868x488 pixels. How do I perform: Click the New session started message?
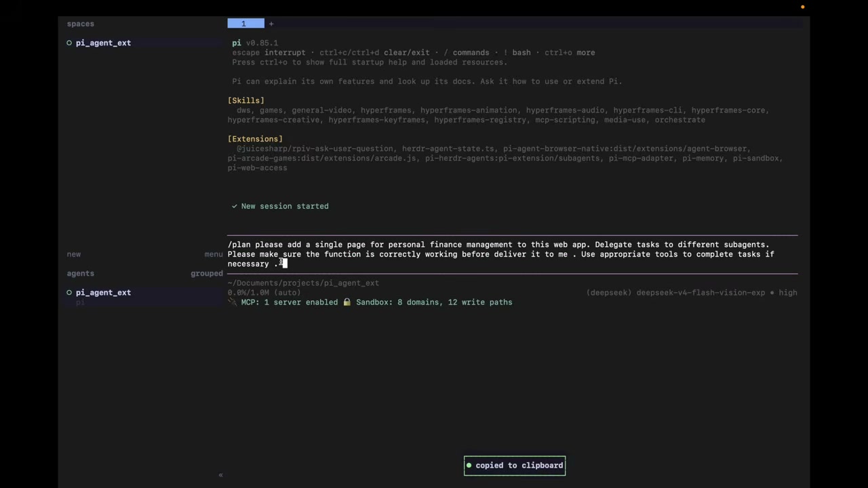coord(285,206)
